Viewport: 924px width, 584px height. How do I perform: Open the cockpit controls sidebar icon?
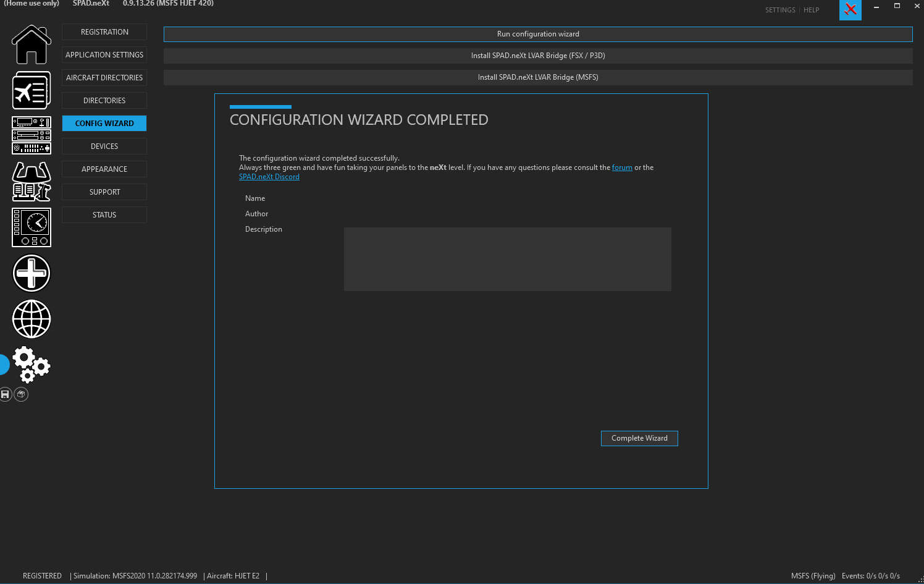tap(31, 181)
